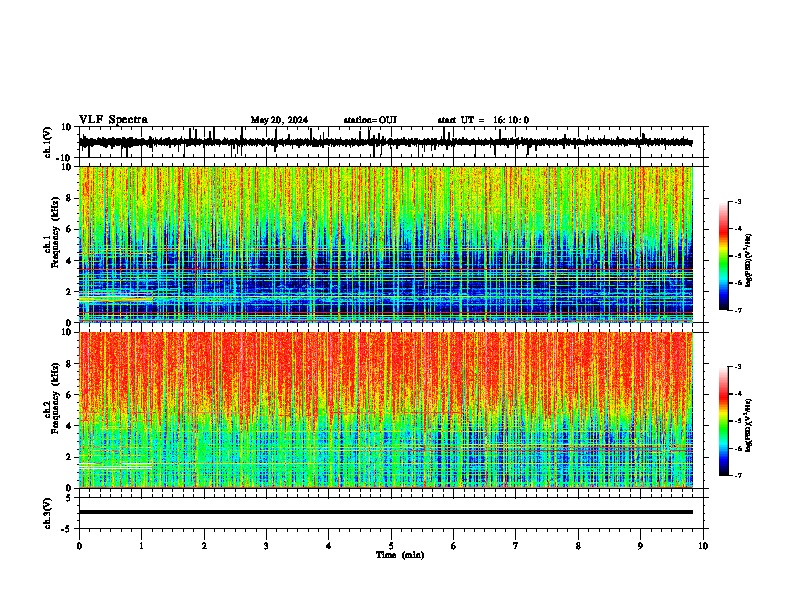Click the time axis tick label "3"

[266, 546]
